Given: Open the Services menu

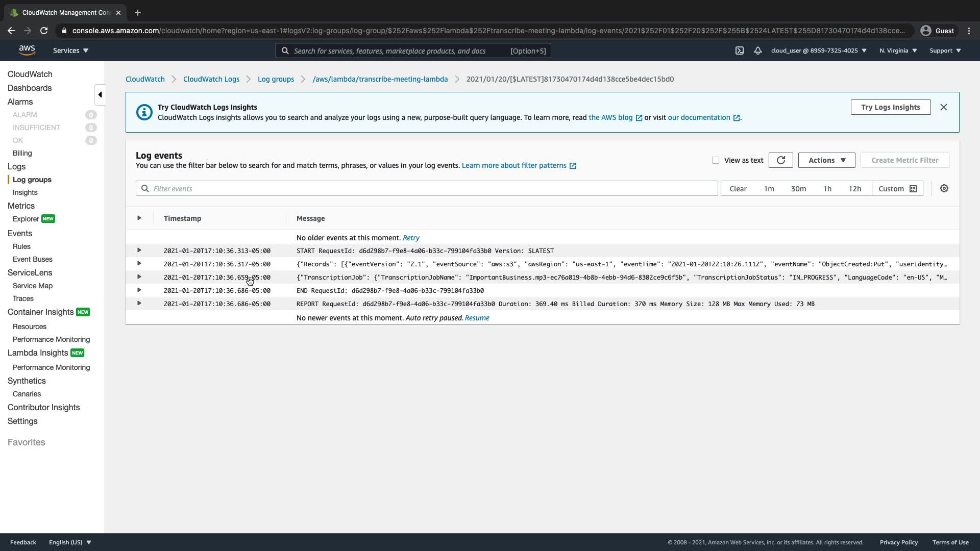Looking at the screenshot, I should tap(70, 51).
